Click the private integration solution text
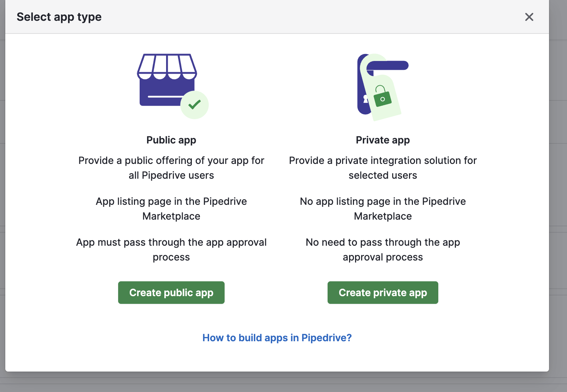The height and width of the screenshot is (392, 567). [383, 168]
